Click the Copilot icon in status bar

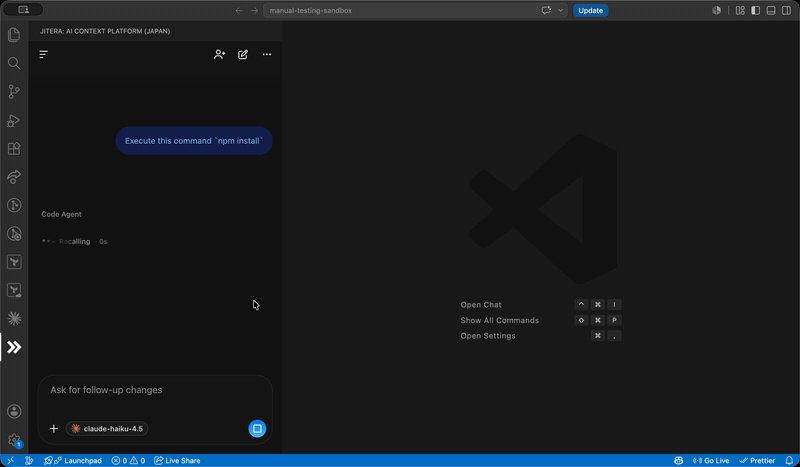pyautogui.click(x=678, y=460)
